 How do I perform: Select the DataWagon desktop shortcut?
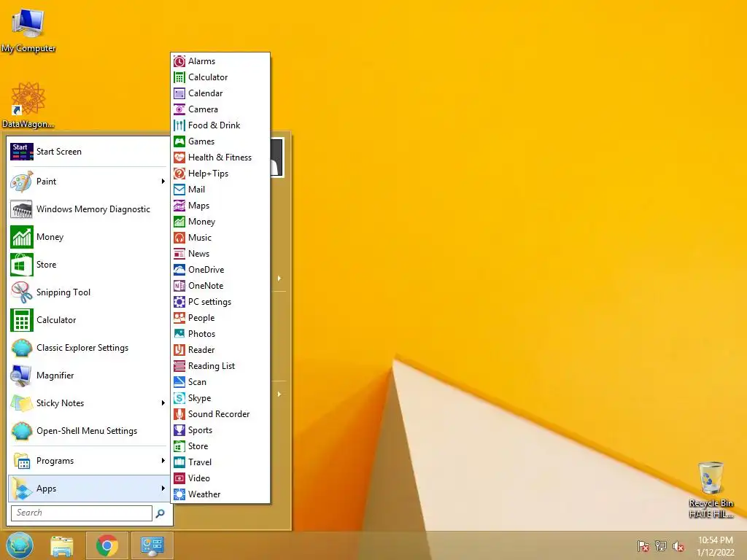point(28,105)
